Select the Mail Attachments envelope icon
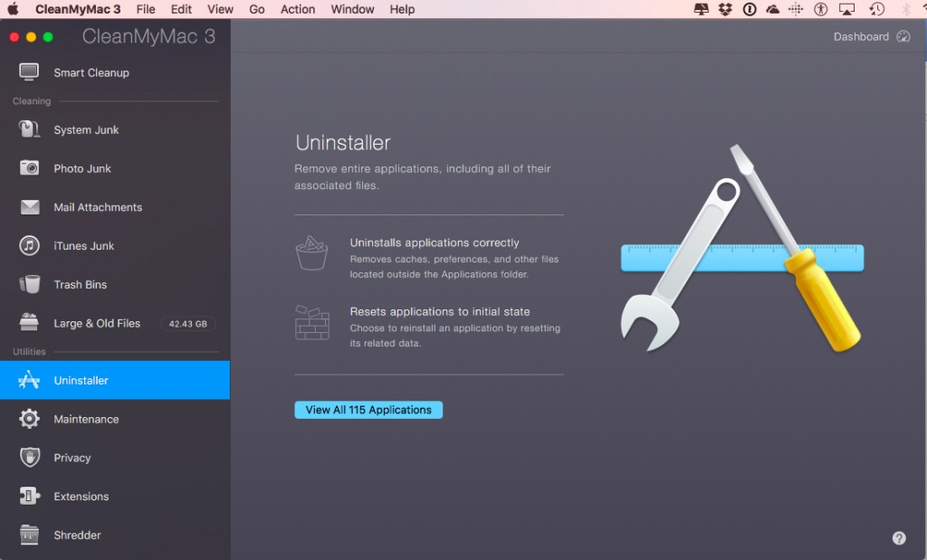The height and width of the screenshot is (560, 927). click(x=30, y=207)
